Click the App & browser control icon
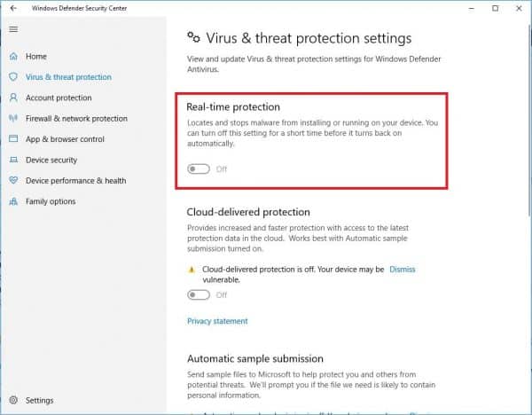The height and width of the screenshot is (415, 532). point(13,139)
